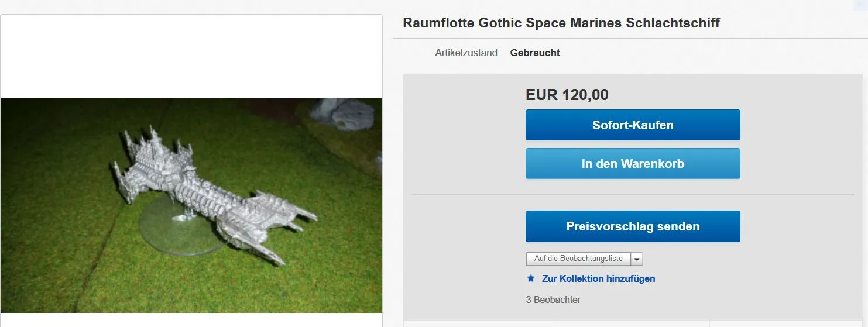Add item with In den Warenkorb
Screen dimensions: 868x327
tap(633, 164)
